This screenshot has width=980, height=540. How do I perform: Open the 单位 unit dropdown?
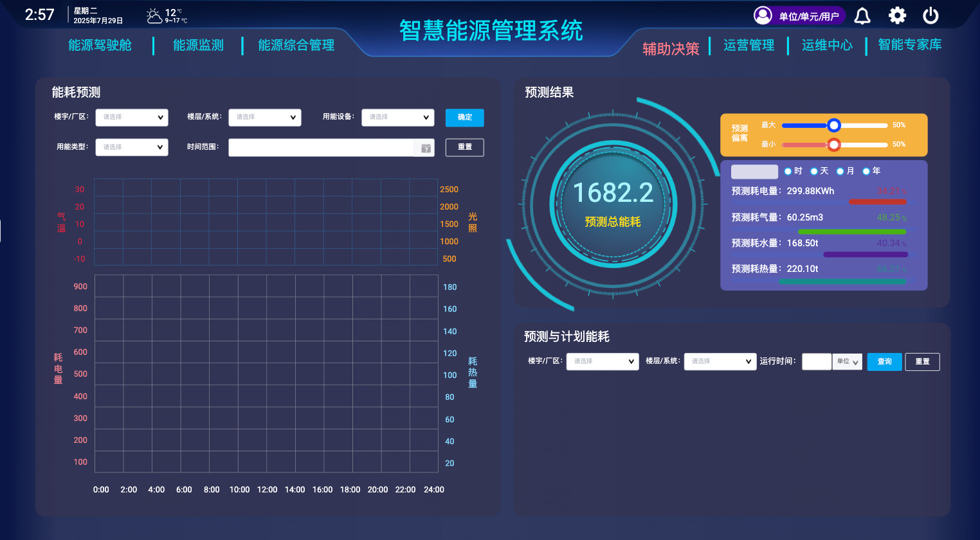click(848, 362)
